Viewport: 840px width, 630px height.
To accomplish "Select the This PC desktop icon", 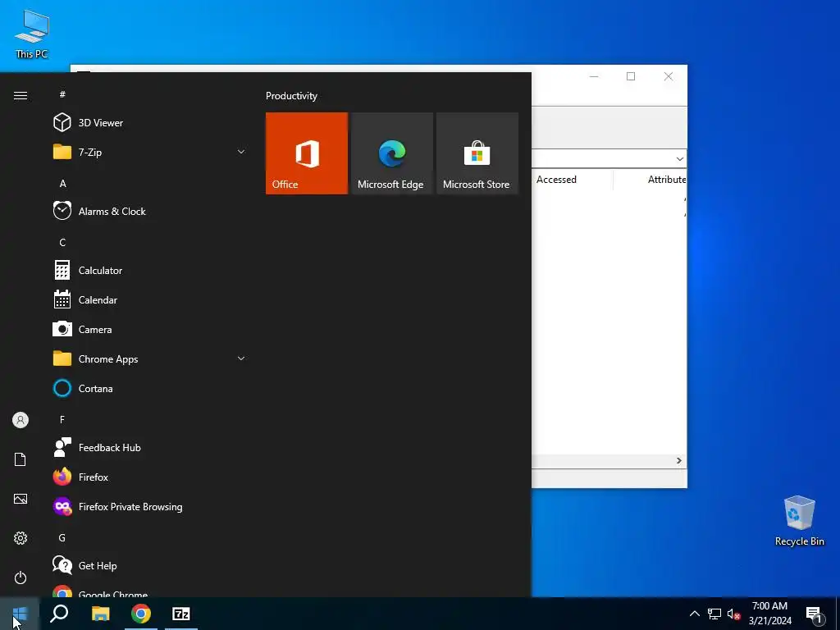I will 32,34.
